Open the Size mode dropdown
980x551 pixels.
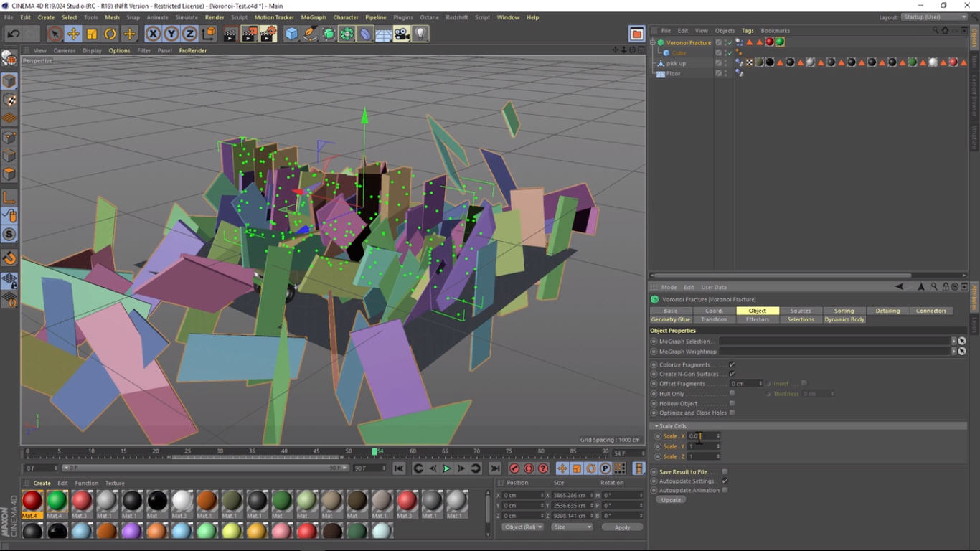(x=572, y=527)
